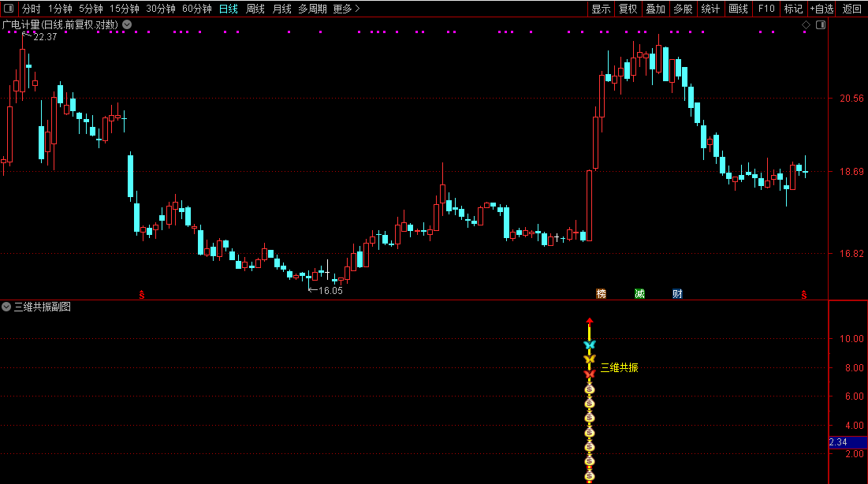Click the 16.05 low price label
This screenshot has width=868, height=484.
click(330, 291)
